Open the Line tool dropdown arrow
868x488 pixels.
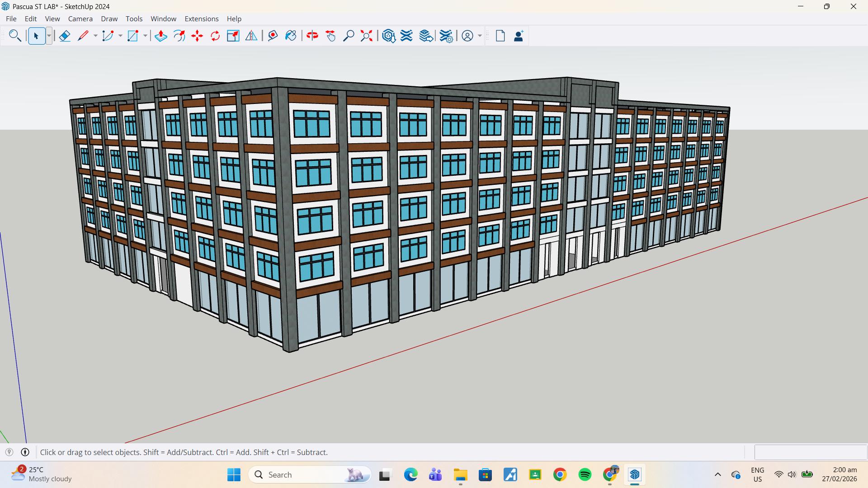[x=95, y=36]
